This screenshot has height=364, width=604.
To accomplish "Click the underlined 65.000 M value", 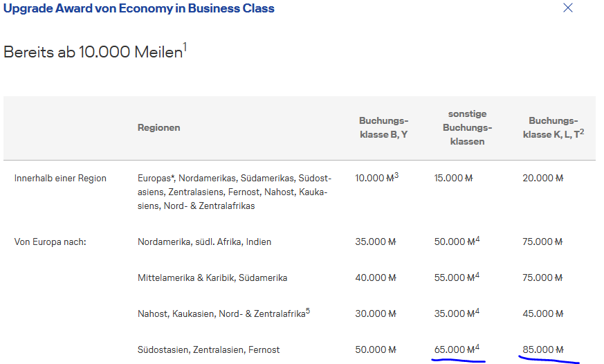I will click(457, 350).
